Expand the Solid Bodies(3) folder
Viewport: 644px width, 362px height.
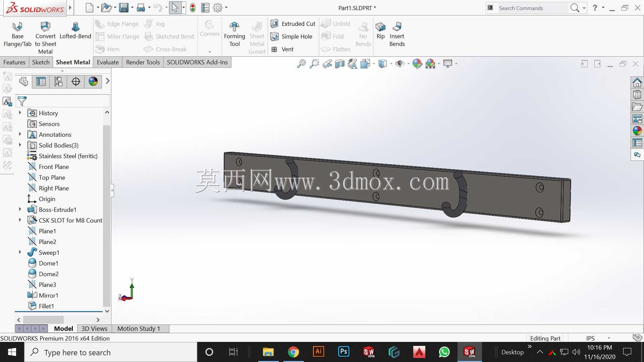pyautogui.click(x=20, y=145)
